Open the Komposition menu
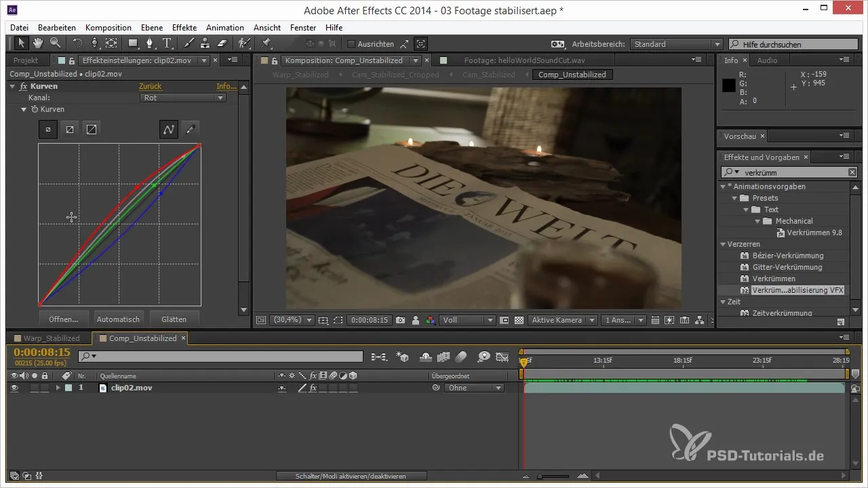The width and height of the screenshot is (868, 488). click(108, 28)
